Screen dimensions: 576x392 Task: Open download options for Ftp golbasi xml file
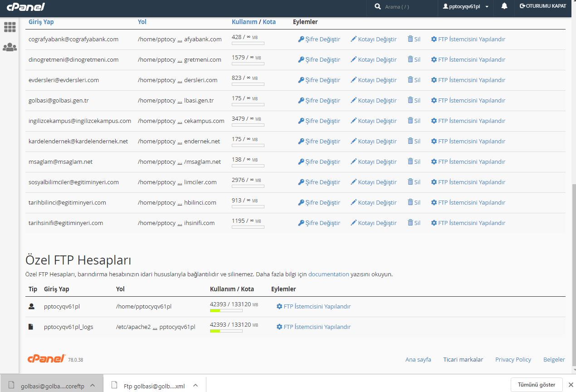coord(195,385)
